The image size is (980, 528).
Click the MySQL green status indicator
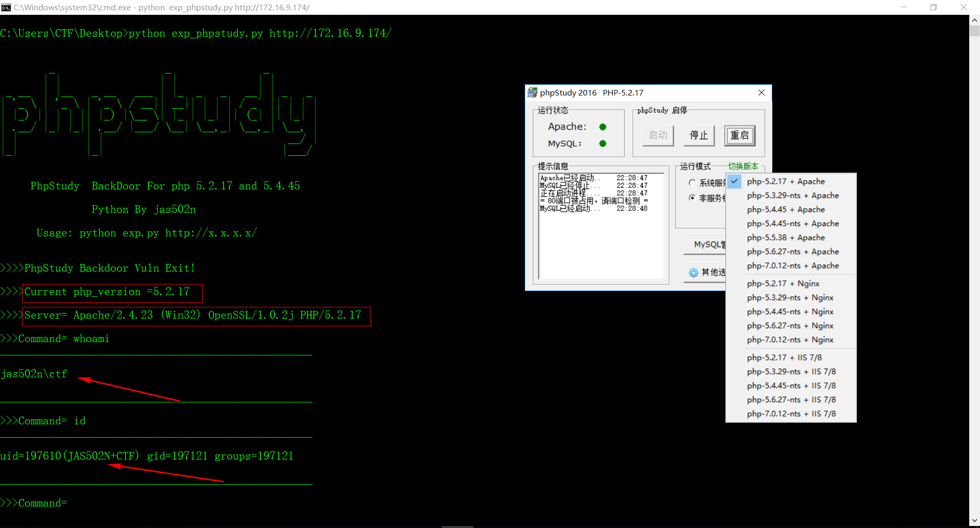click(x=603, y=143)
